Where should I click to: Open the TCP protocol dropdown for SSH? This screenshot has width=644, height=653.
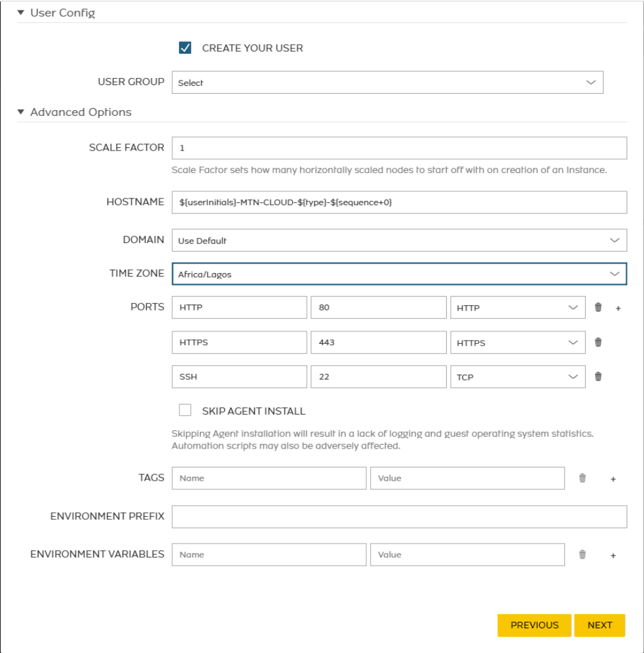pos(518,377)
